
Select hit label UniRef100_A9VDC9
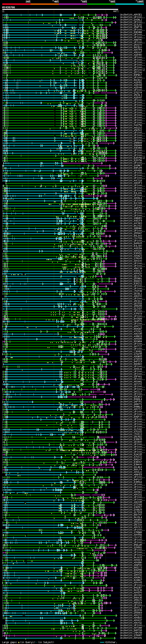tap(131, 560)
